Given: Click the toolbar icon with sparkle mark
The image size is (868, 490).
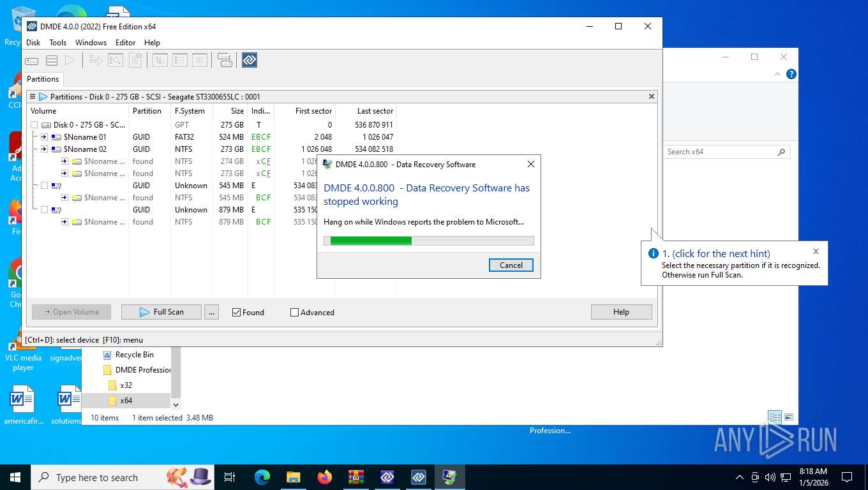Looking at the screenshot, I should tap(135, 61).
